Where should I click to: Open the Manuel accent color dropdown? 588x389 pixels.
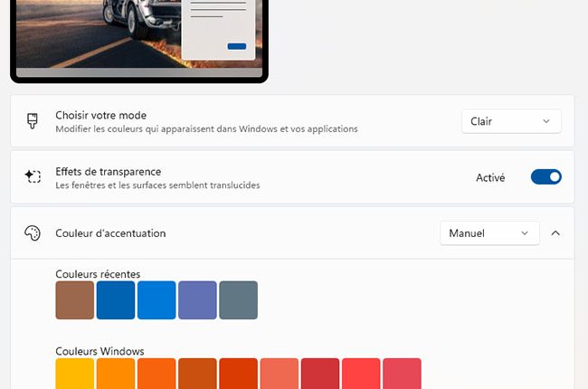(x=489, y=233)
